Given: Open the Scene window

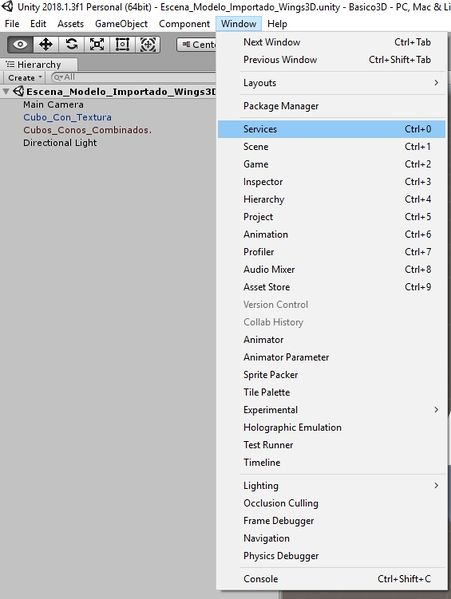Looking at the screenshot, I should click(331, 147).
